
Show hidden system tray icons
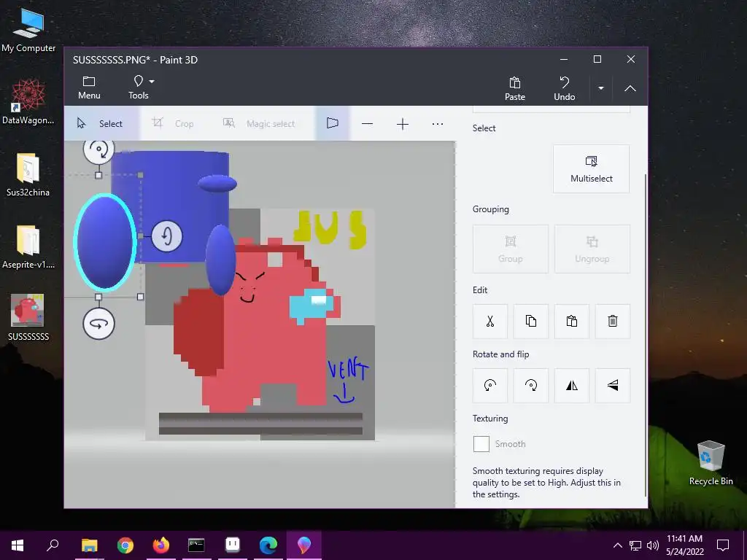pos(617,545)
